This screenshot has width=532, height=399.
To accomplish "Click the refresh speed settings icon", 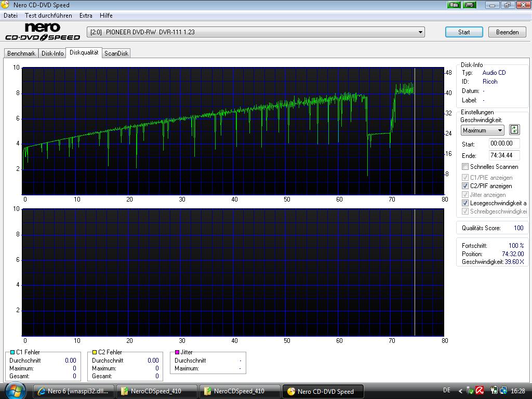I will tap(514, 130).
